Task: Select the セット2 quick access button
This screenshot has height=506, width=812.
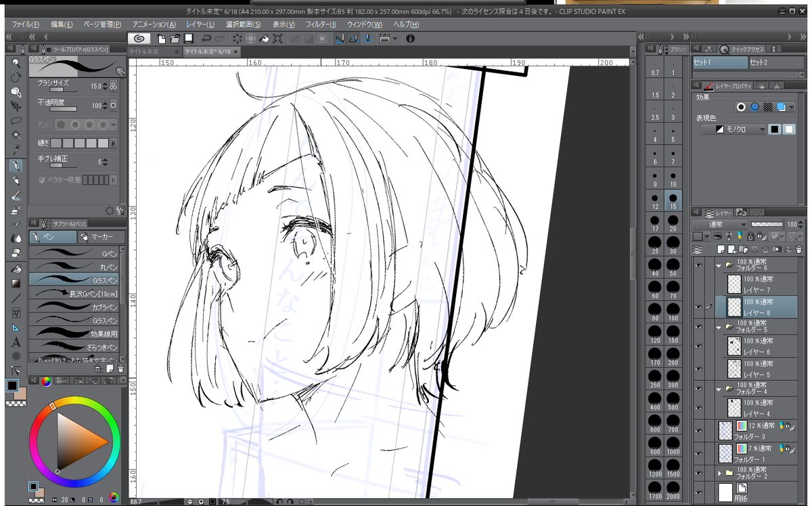Action: [775, 62]
